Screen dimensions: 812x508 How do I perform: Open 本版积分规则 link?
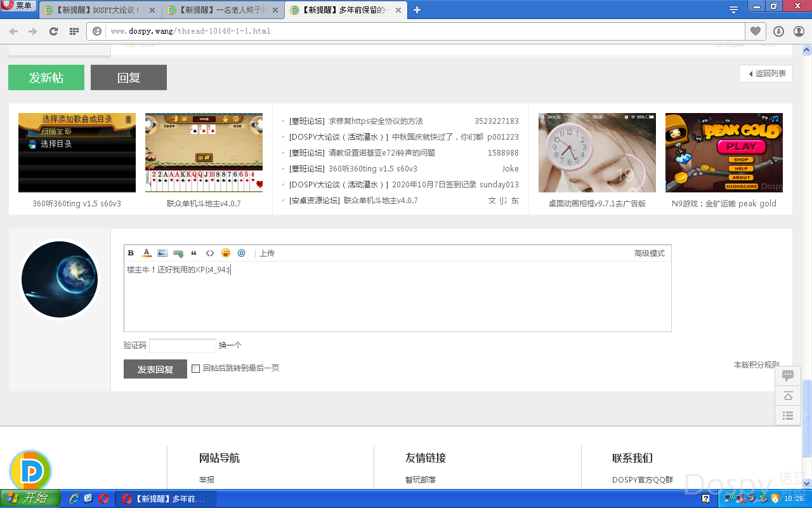pos(757,365)
